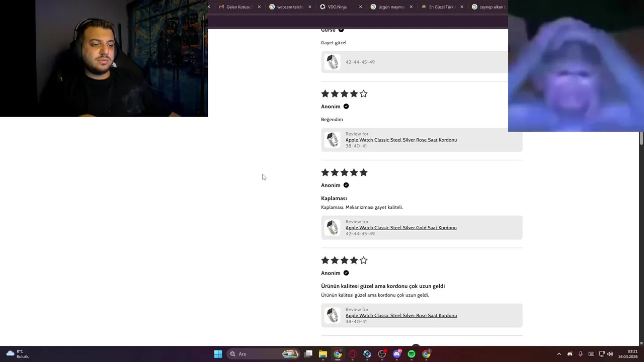Viewport: 644px width, 362px height.
Task: Open network settings from the tray
Action: [x=602, y=354]
